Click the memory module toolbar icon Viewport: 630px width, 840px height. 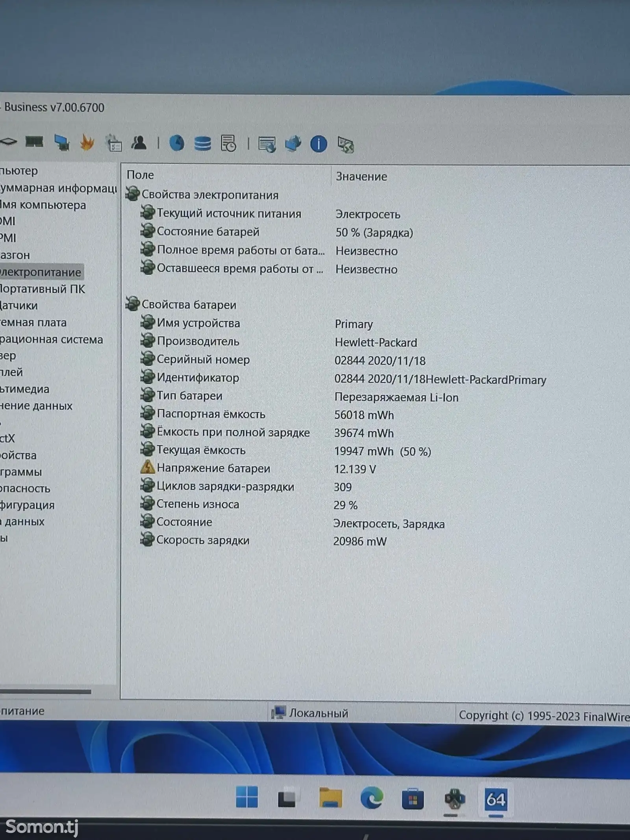34,142
